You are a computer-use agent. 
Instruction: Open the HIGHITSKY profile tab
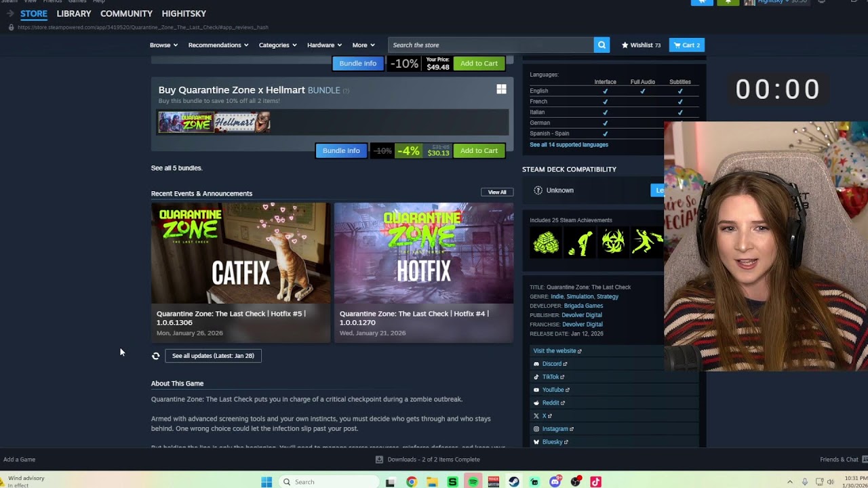click(x=184, y=14)
